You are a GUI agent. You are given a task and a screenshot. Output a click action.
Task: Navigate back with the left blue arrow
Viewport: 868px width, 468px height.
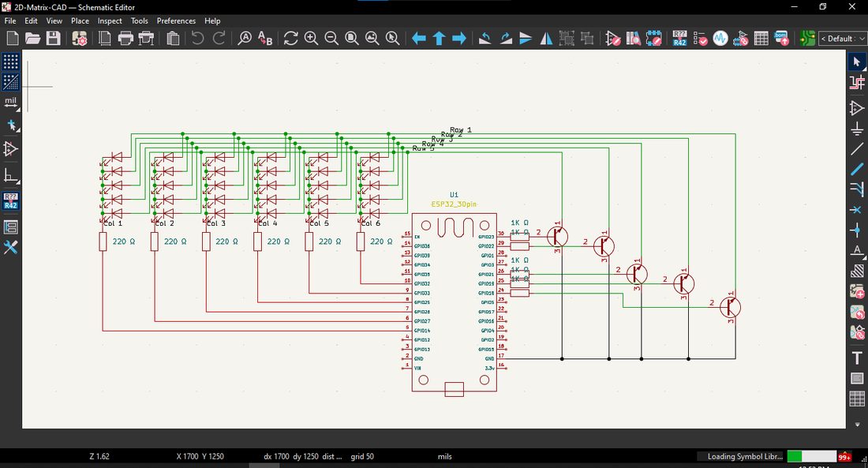(x=419, y=38)
